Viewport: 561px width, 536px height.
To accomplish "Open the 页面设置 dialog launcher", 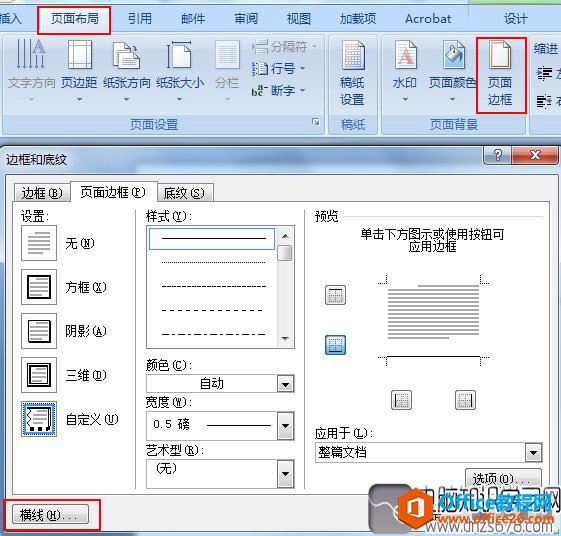I will click(316, 122).
